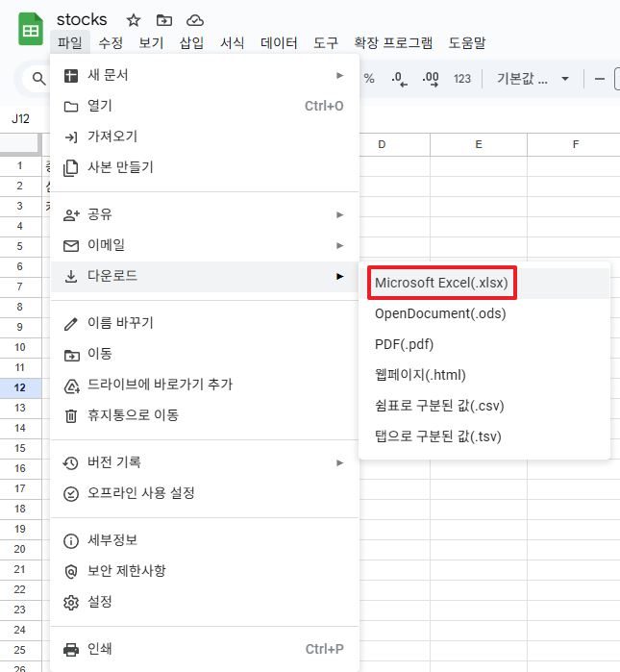Check the cloud save status icon
This screenshot has width=620, height=672.
(x=195, y=20)
